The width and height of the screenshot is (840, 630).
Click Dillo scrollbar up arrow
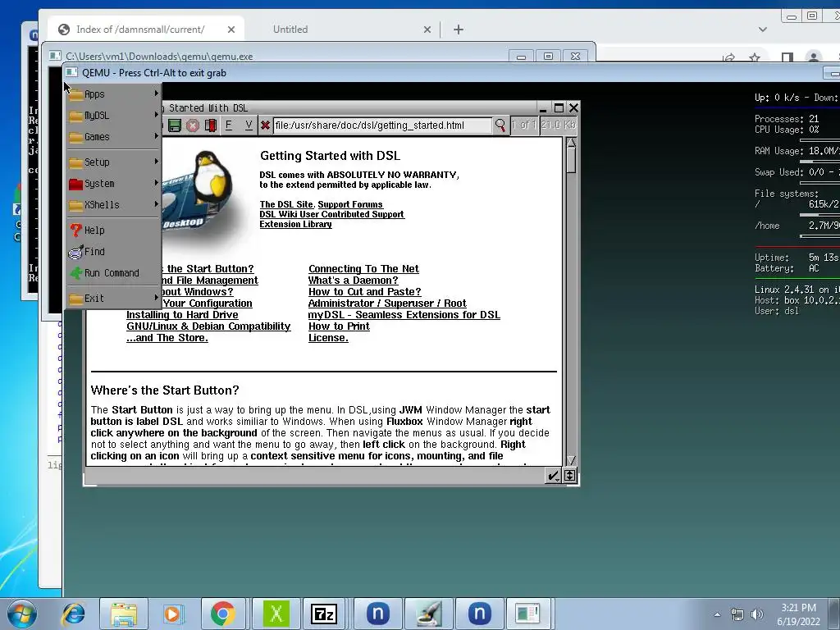(x=571, y=143)
